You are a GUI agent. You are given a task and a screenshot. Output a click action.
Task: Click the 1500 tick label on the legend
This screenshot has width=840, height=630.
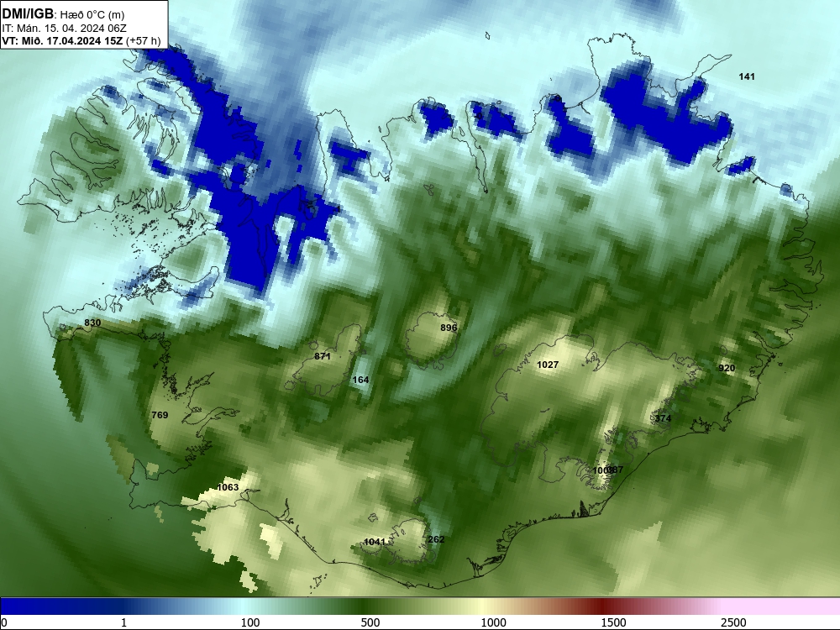point(613,622)
